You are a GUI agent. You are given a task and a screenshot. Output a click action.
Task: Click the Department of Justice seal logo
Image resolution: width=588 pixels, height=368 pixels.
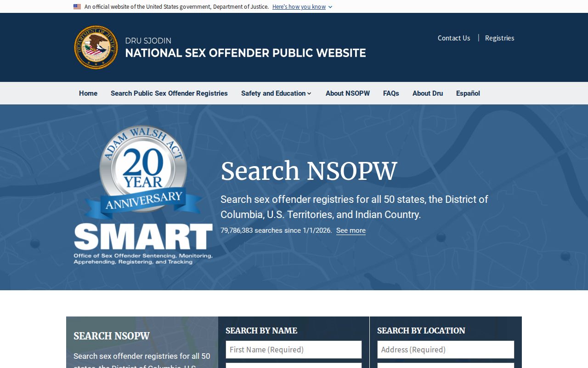[96, 47]
